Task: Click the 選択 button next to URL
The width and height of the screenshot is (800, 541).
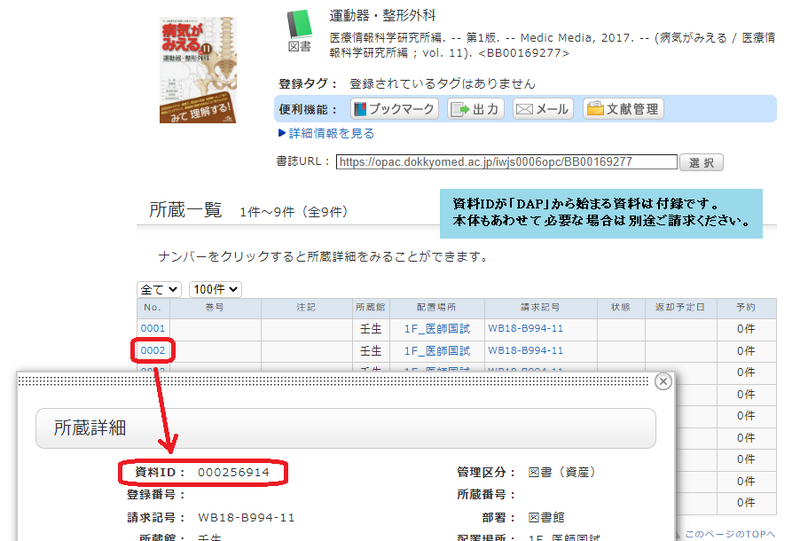Action: click(x=701, y=163)
